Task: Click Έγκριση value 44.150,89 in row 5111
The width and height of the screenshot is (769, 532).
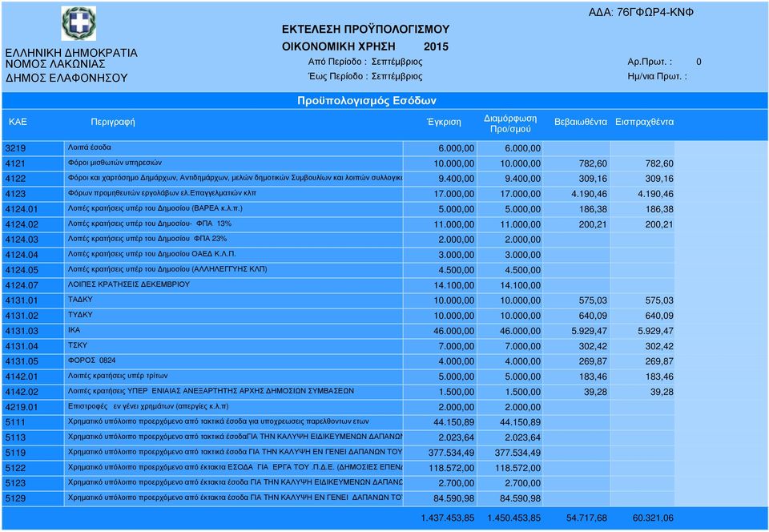Action: (454, 421)
